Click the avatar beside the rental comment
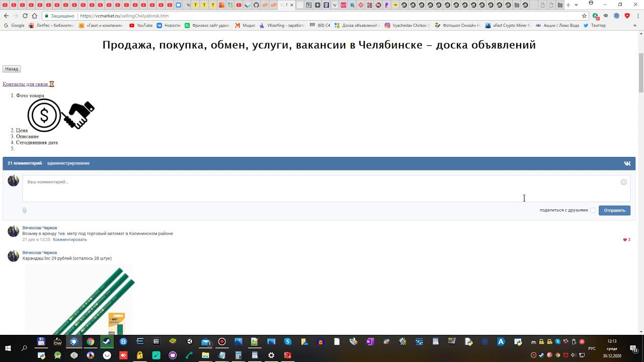 coord(13,231)
